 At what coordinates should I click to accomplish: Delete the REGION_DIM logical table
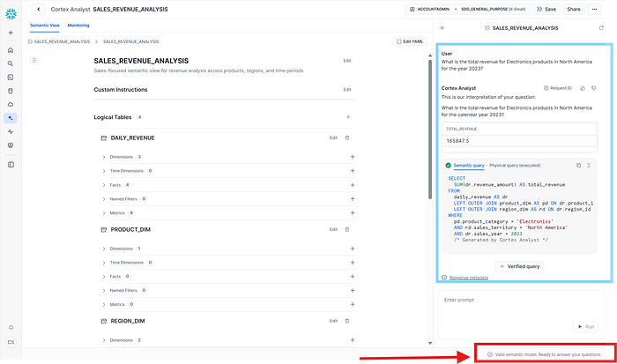pyautogui.click(x=347, y=321)
